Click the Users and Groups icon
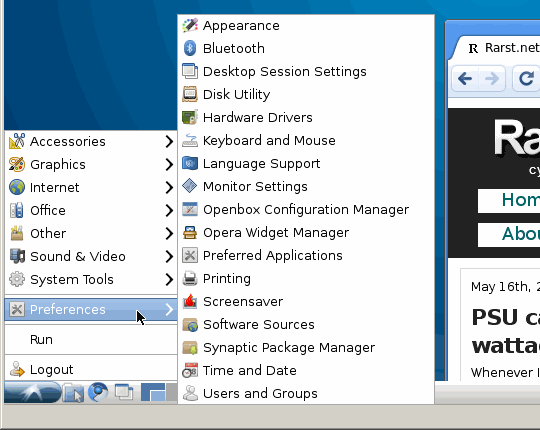Viewport: 540px width, 430px height. coord(190,394)
